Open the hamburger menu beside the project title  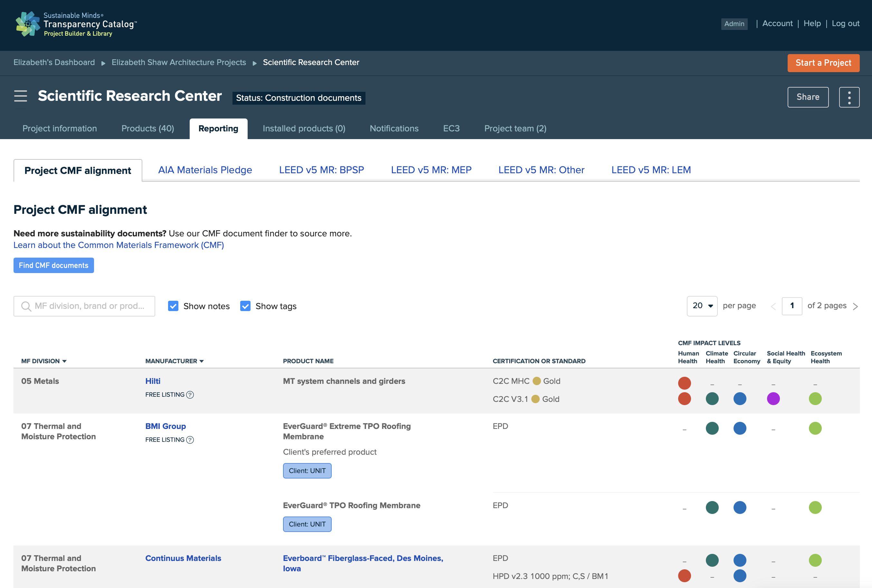pos(21,96)
